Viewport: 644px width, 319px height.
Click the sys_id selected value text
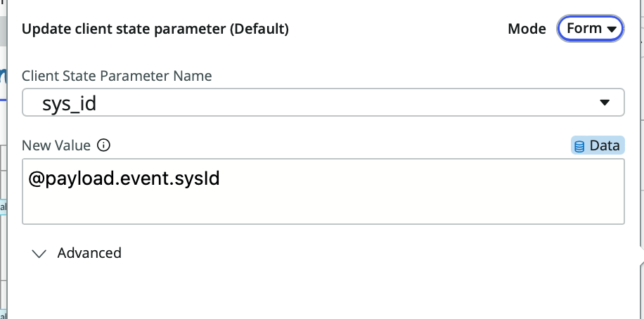pos(69,104)
